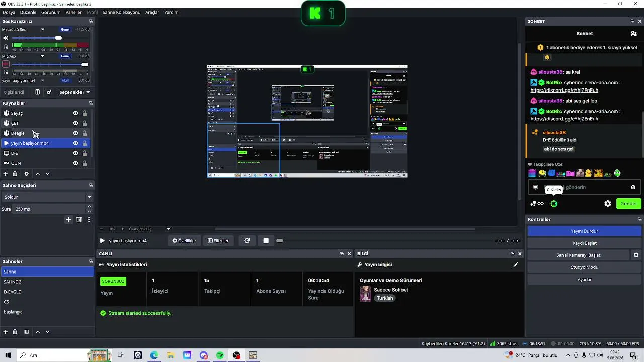Move selected source down
The width and height of the screenshot is (644, 362).
point(48,174)
